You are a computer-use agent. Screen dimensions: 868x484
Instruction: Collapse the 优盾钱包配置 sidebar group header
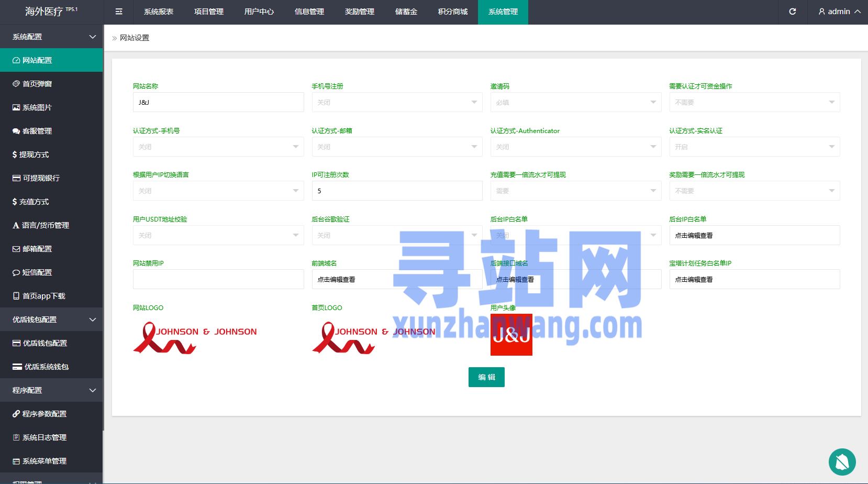coord(51,320)
